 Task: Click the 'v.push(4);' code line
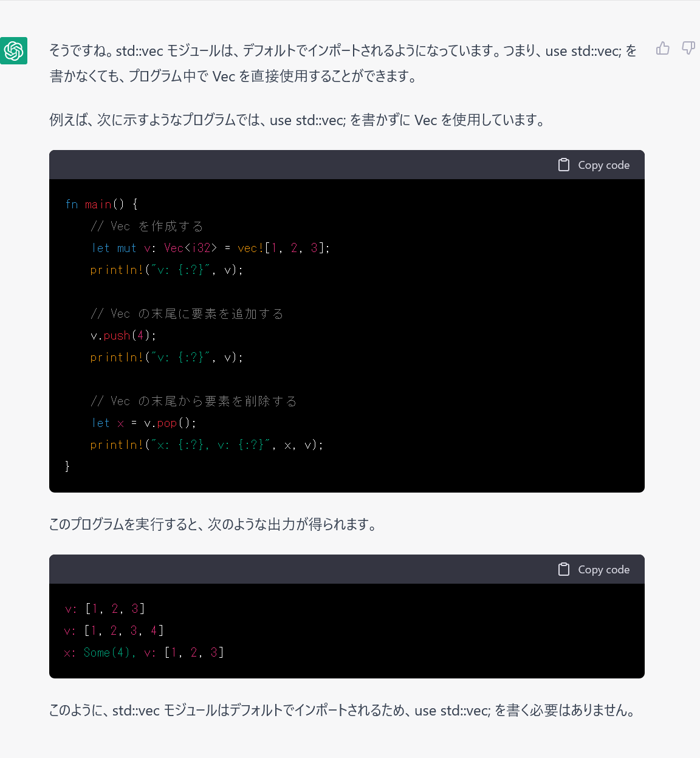point(123,335)
